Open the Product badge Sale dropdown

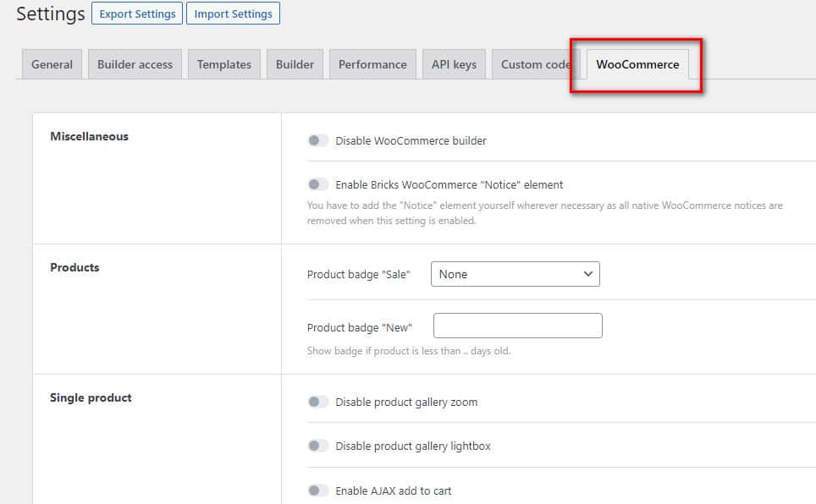coord(515,274)
